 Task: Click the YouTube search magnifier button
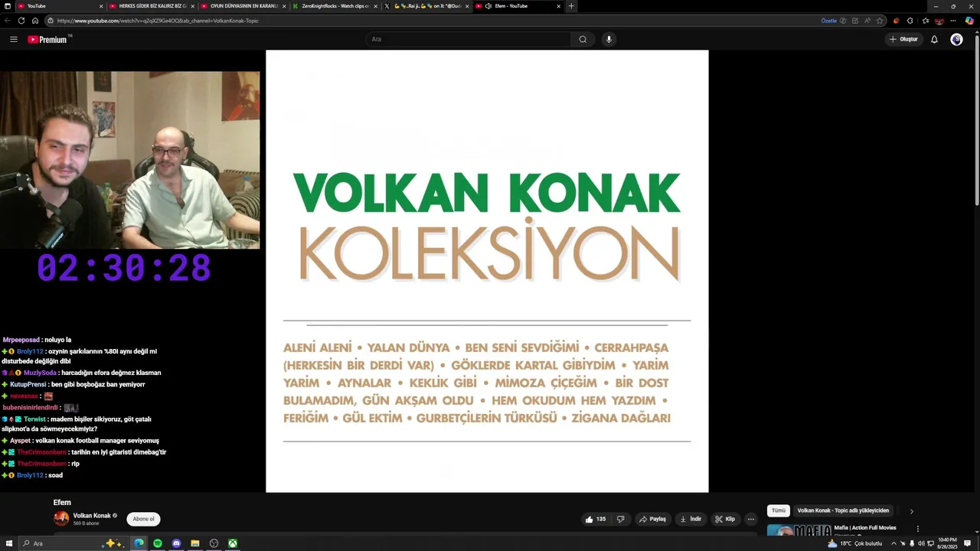(x=583, y=39)
